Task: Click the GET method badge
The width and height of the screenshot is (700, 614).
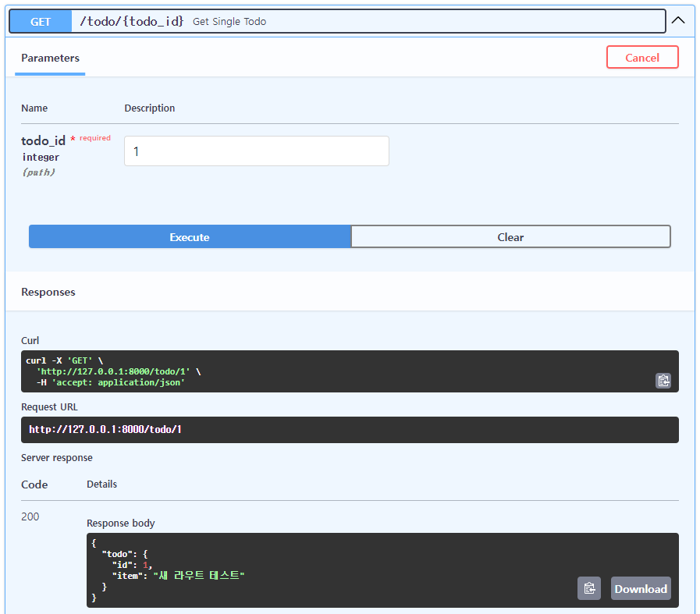Action: [41, 21]
